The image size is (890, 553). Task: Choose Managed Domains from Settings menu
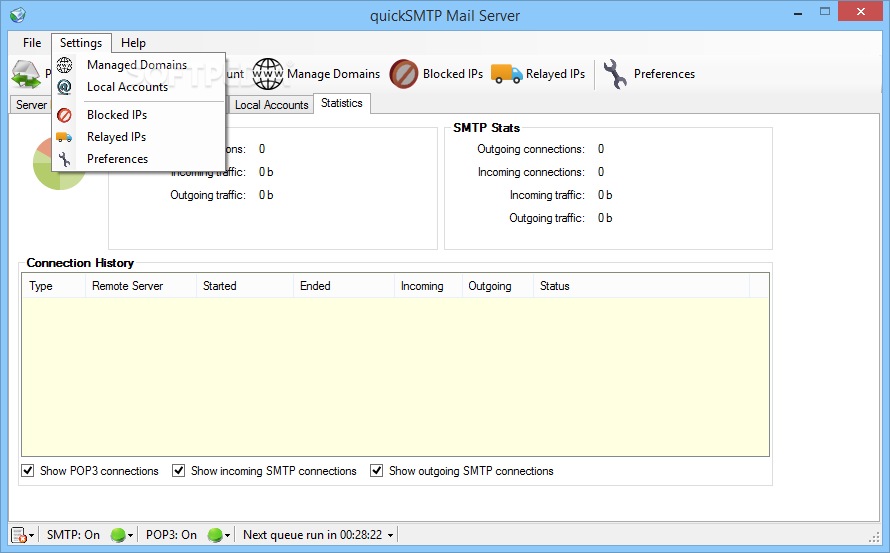(138, 65)
